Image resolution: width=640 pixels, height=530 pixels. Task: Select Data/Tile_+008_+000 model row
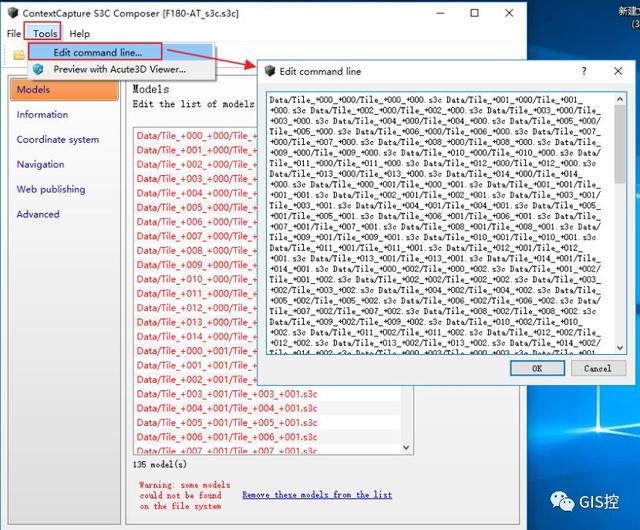click(196, 250)
